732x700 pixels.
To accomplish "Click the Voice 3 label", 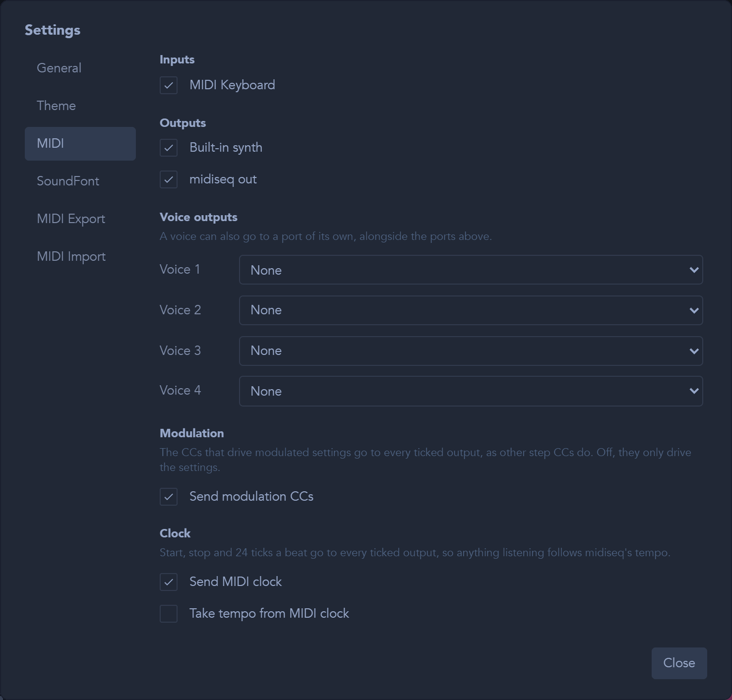I will (x=181, y=351).
